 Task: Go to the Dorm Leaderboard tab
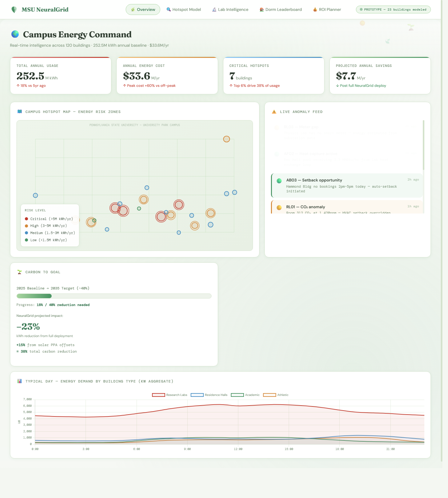tap(281, 10)
